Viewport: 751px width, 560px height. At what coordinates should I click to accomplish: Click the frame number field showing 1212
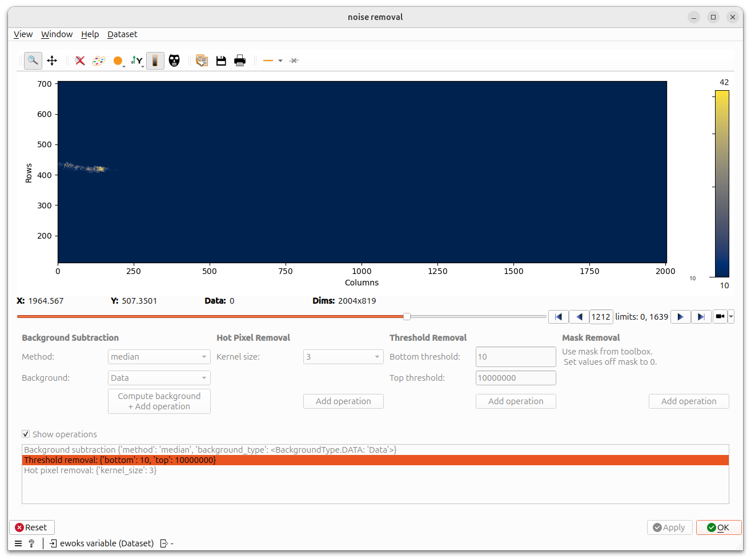coord(601,317)
